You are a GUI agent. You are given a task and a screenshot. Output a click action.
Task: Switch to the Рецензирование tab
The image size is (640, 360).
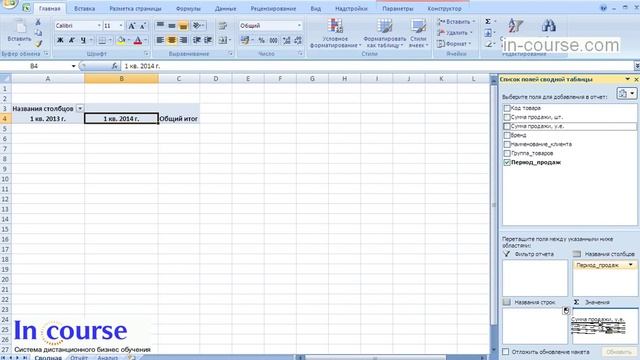click(273, 8)
